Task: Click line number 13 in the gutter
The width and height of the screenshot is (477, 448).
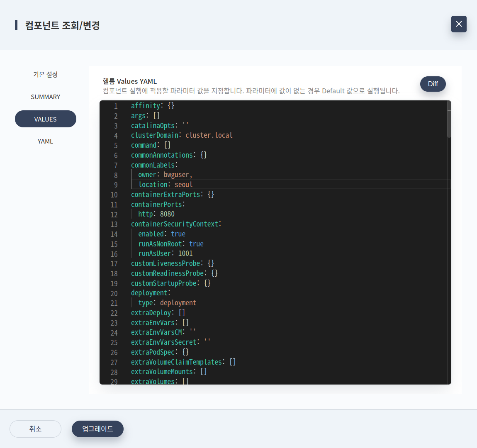Action: pyautogui.click(x=114, y=224)
